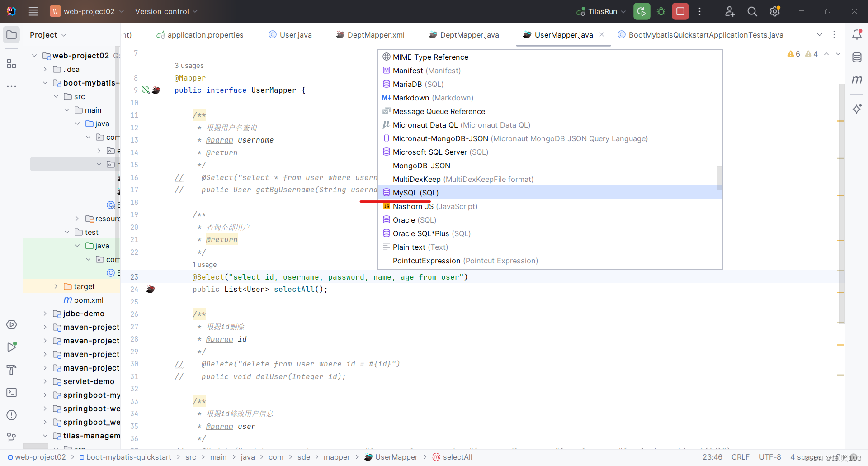The width and height of the screenshot is (868, 466).
Task: Switch to application.properties tab
Action: click(x=200, y=35)
